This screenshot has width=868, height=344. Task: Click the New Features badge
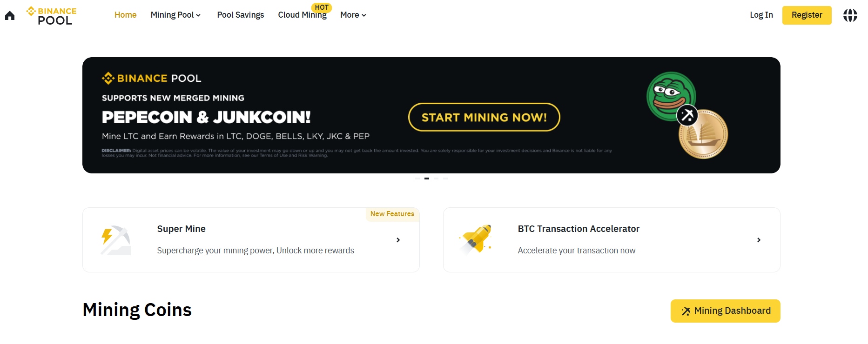pyautogui.click(x=392, y=214)
